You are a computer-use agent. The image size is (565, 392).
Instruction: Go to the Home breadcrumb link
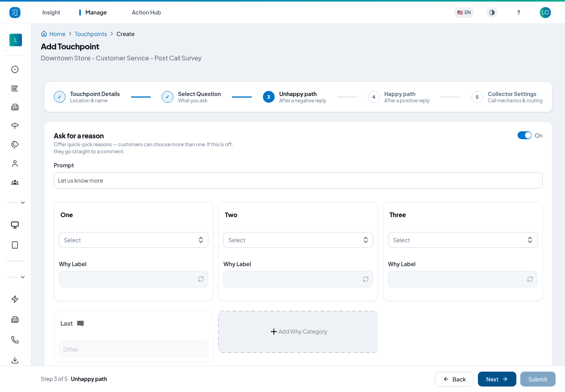tap(53, 34)
